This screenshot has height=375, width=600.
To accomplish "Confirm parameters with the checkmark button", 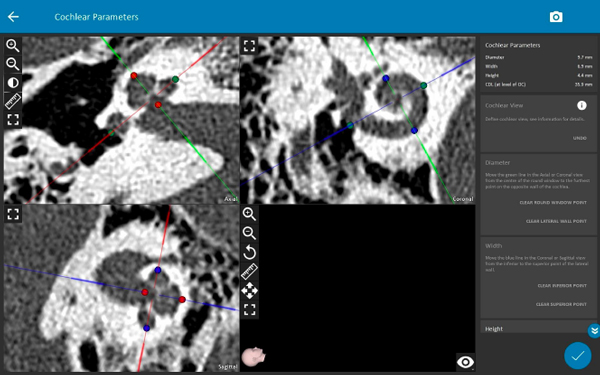I will click(x=577, y=355).
